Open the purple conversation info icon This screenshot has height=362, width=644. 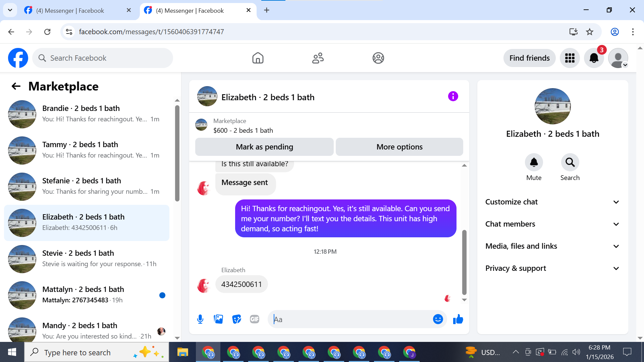pyautogui.click(x=453, y=97)
